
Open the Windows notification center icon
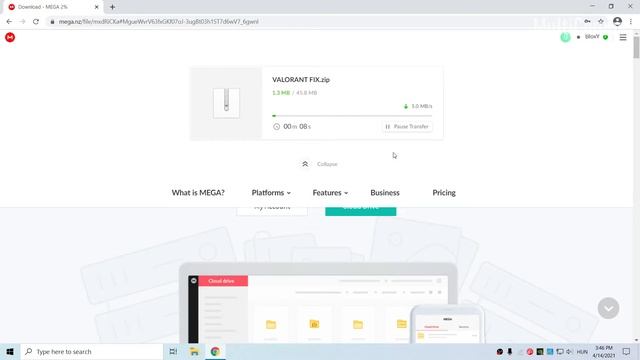(626, 351)
